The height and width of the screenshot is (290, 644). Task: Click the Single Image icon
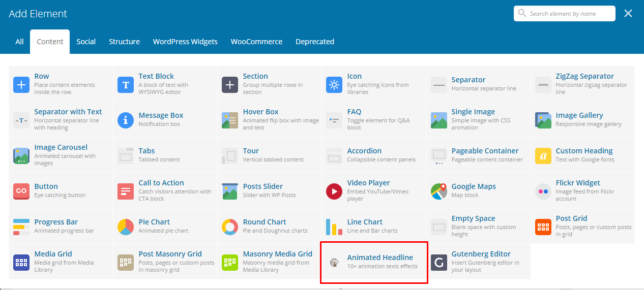tap(438, 120)
